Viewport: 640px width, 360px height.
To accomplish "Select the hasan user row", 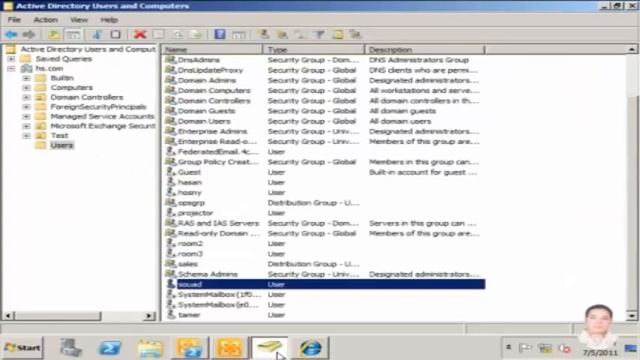I will coord(324,182).
